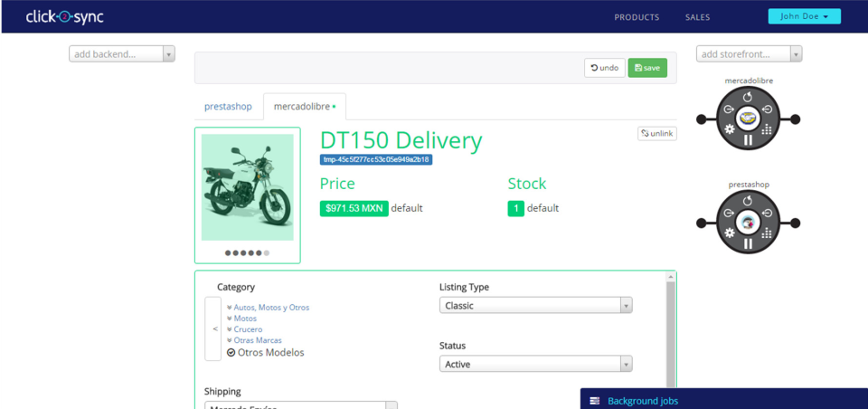The image size is (868, 409).
Task: Switch to the prestashop tab
Action: [x=228, y=107]
